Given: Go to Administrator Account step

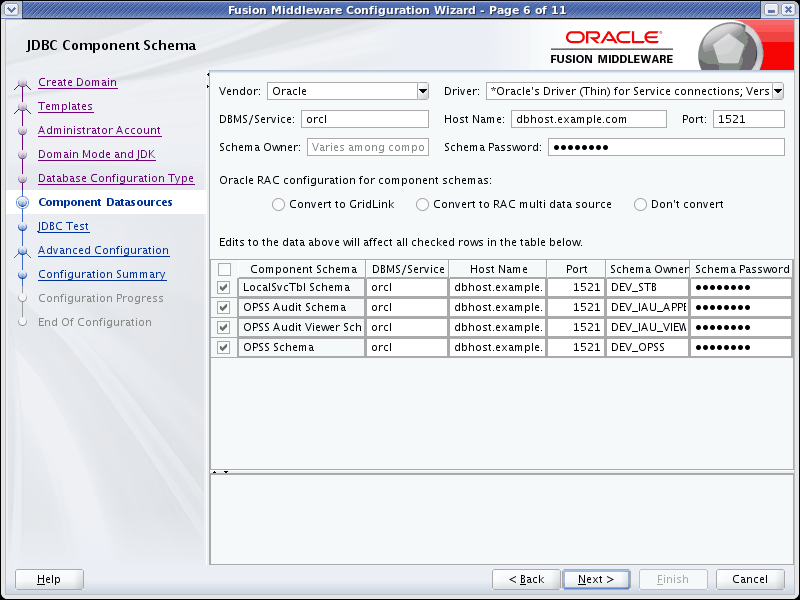Looking at the screenshot, I should pos(99,130).
